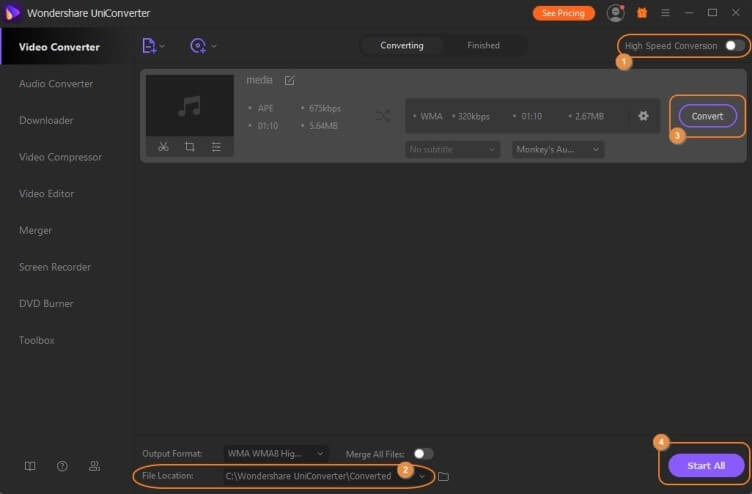This screenshot has height=494, width=752.
Task: Click the shuffle conversion arrows icon
Action: [383, 116]
